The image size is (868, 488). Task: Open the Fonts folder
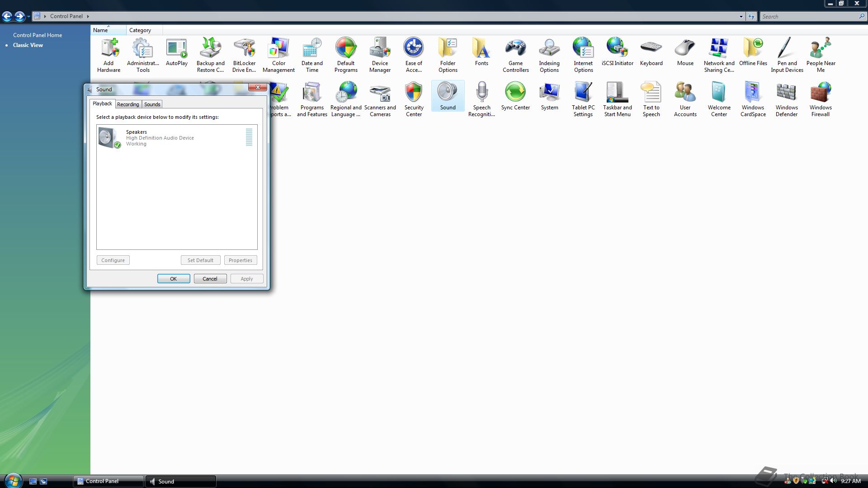tap(481, 52)
